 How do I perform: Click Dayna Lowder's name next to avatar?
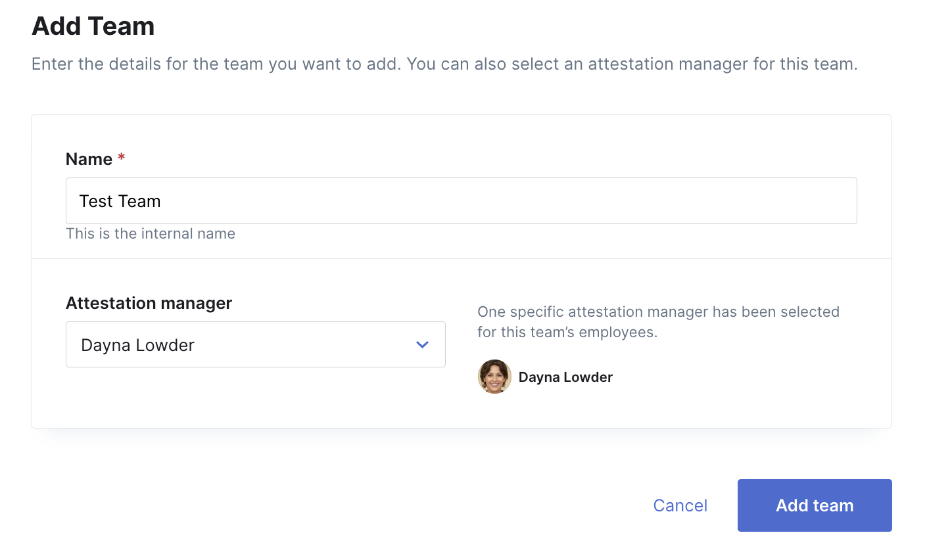pyautogui.click(x=565, y=377)
